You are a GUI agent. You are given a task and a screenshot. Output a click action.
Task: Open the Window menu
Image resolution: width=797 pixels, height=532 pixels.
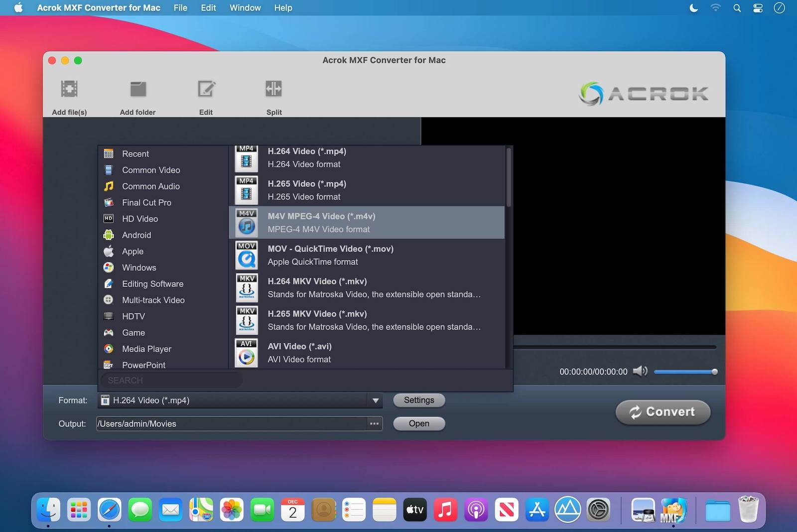[245, 8]
